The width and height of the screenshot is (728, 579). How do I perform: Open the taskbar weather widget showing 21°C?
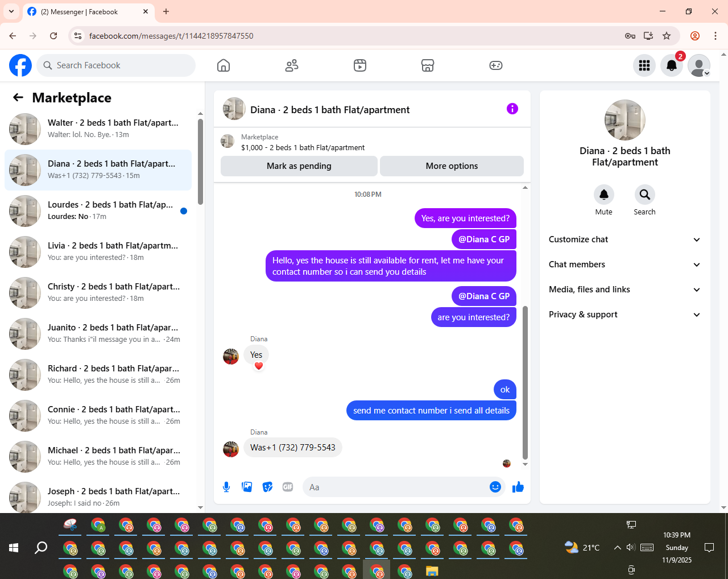[x=582, y=548]
